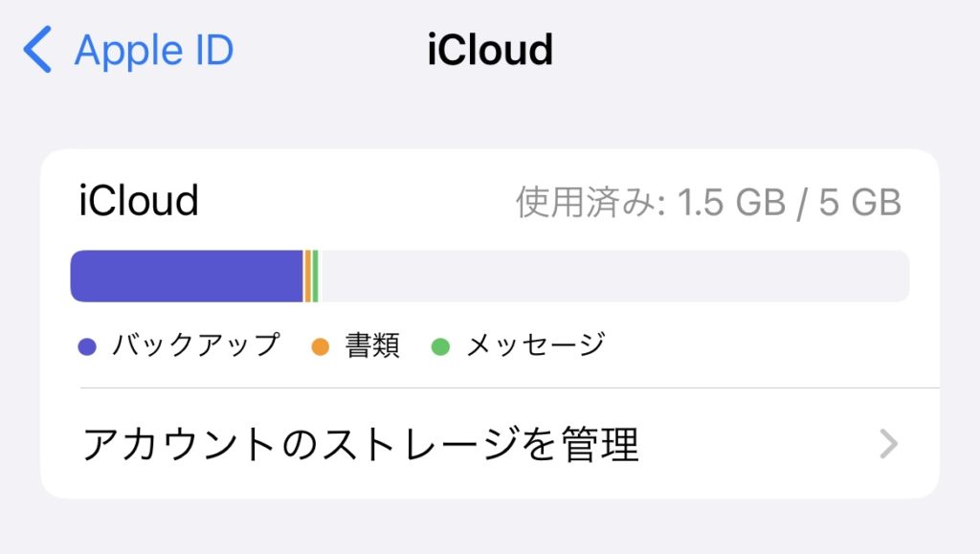This screenshot has width=980, height=554.
Task: Tap the iCloud heading inside the storage card
Action: point(139,202)
